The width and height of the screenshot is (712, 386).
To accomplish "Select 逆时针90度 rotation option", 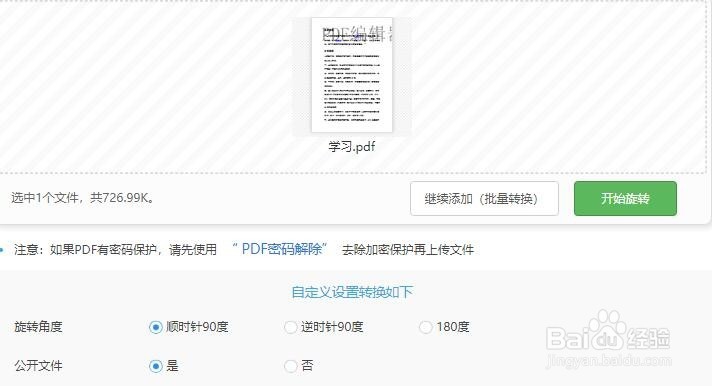I will tap(290, 327).
